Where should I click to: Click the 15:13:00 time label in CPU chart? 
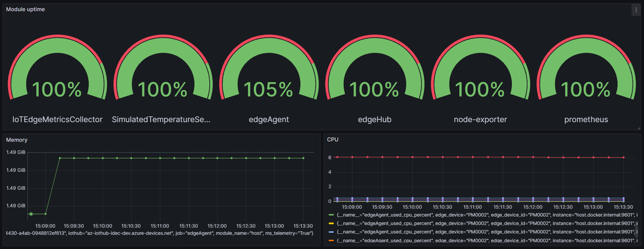pos(593,207)
